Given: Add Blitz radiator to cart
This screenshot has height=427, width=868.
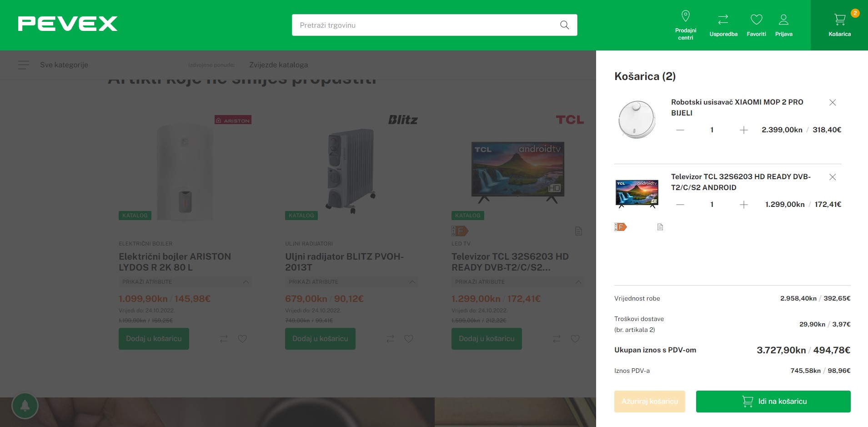Looking at the screenshot, I should [320, 339].
